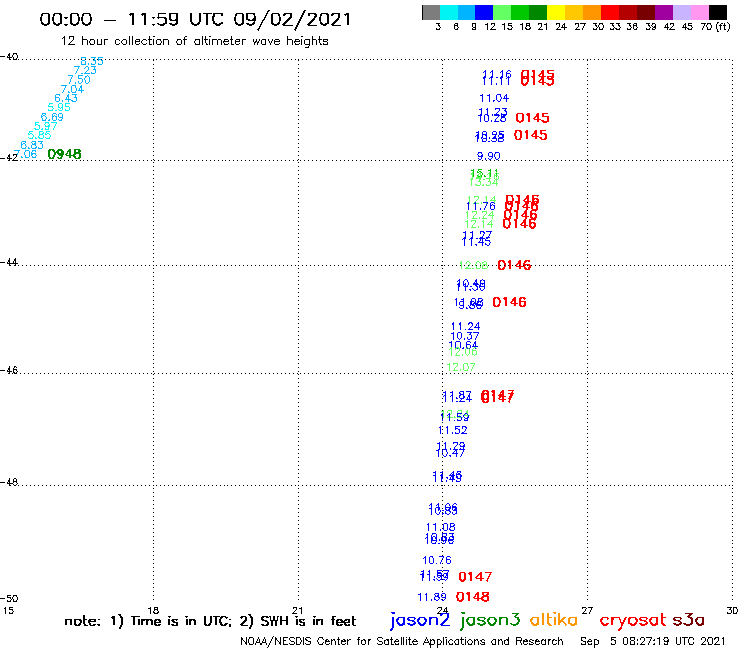Click the note about UTC time and SWH feet
740x650 pixels.
[x=210, y=621]
